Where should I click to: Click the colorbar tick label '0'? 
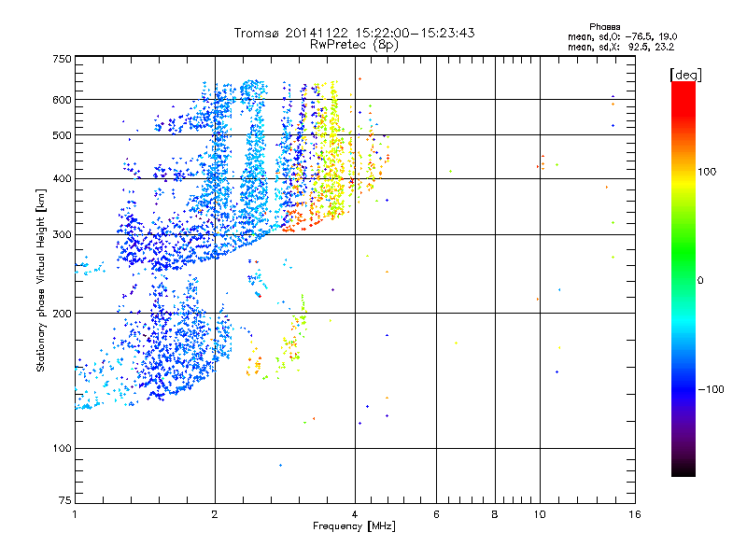point(699,281)
